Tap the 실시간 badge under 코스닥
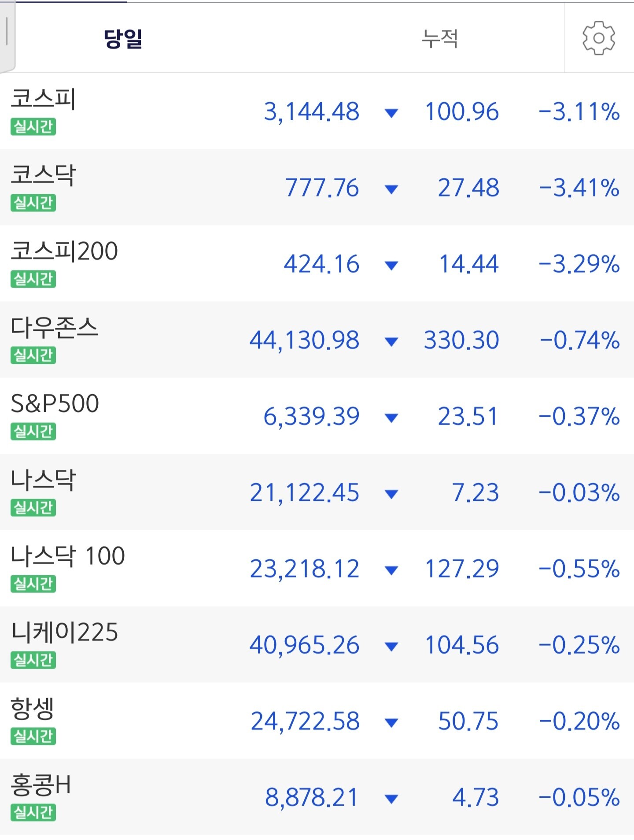 pos(33,203)
